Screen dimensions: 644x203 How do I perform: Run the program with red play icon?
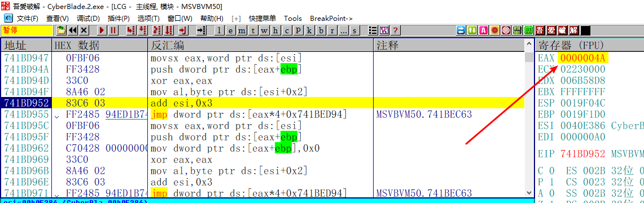click(102, 30)
